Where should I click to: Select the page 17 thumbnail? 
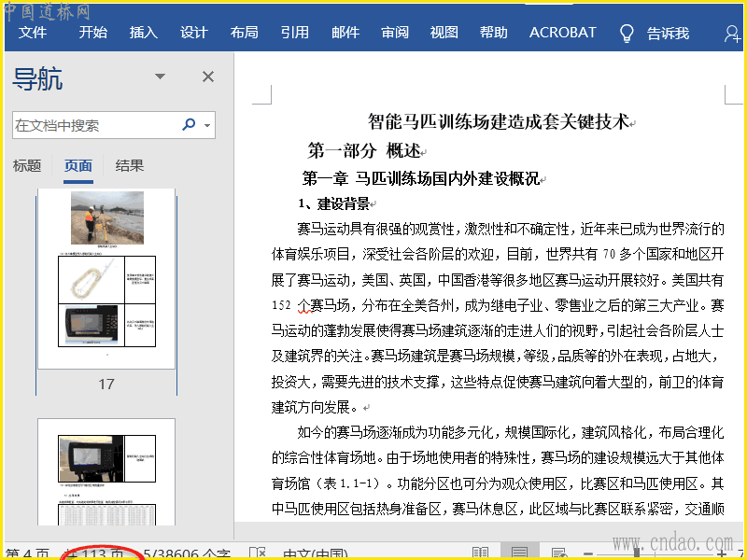(106, 279)
